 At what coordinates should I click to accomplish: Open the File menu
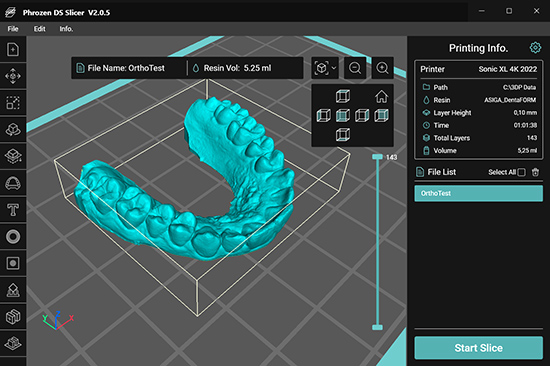click(x=13, y=29)
